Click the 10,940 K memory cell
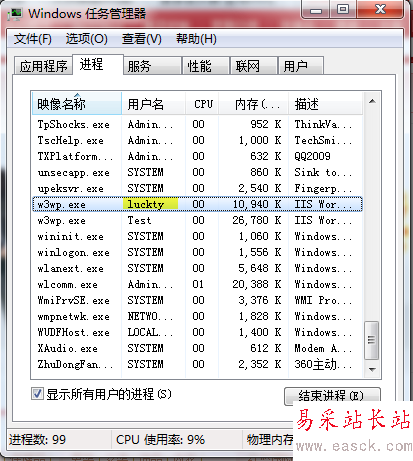 [x=257, y=204]
